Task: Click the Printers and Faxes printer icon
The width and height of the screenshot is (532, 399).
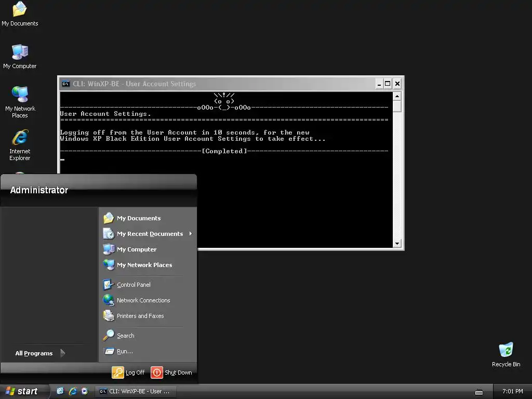Action: tap(109, 315)
